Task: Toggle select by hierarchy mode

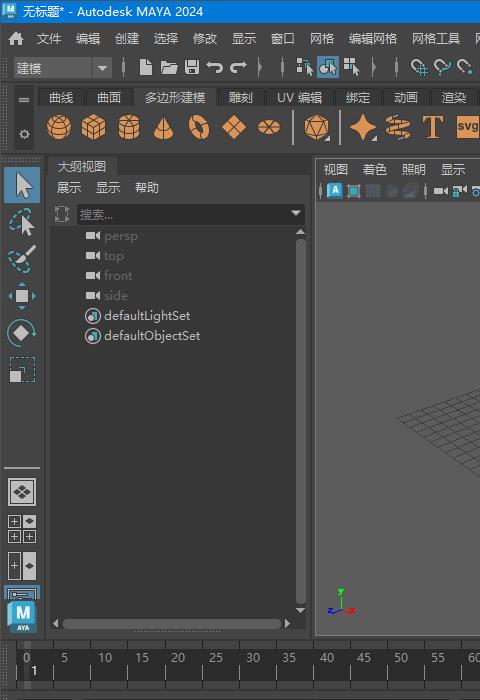Action: 305,67
